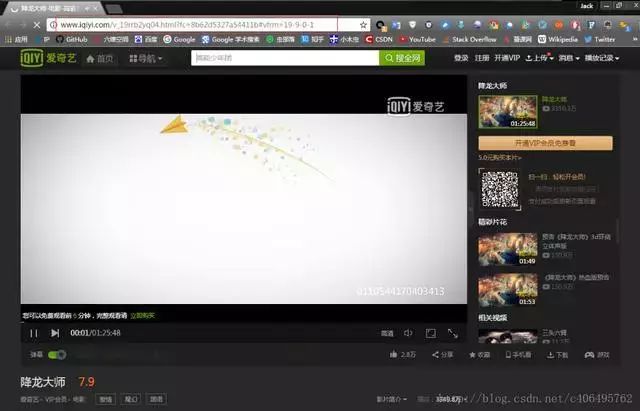640x411 pixels.
Task: Open the Google 学术搜索 bookmark
Action: [230, 40]
